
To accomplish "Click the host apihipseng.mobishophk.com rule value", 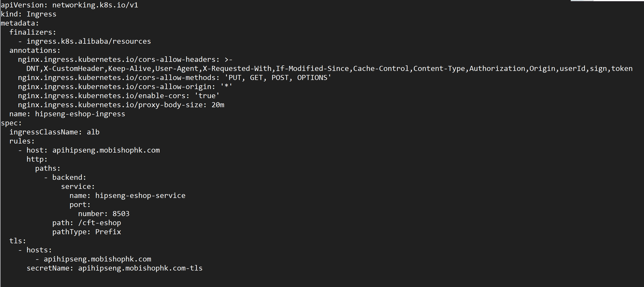I will pyautogui.click(x=106, y=150).
